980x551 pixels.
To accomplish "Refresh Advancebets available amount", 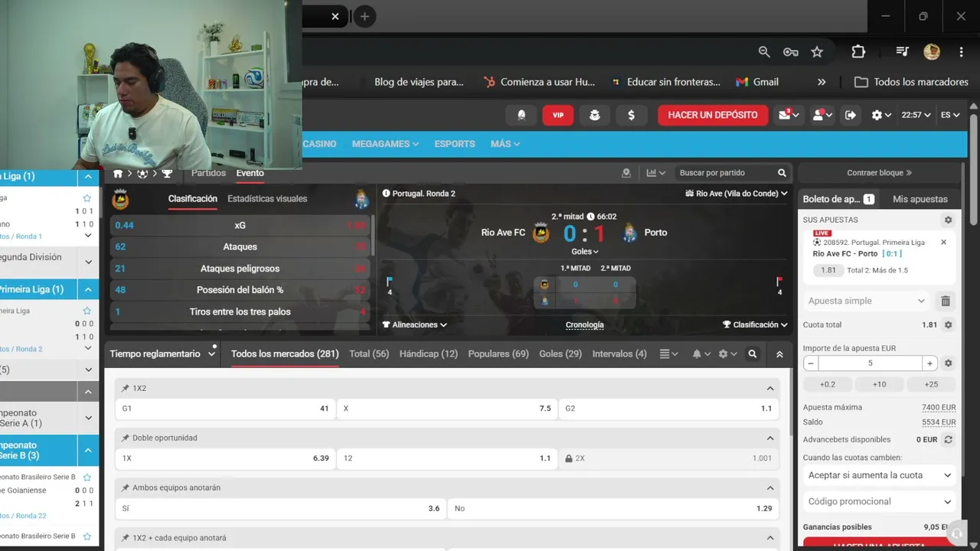I will tap(948, 439).
